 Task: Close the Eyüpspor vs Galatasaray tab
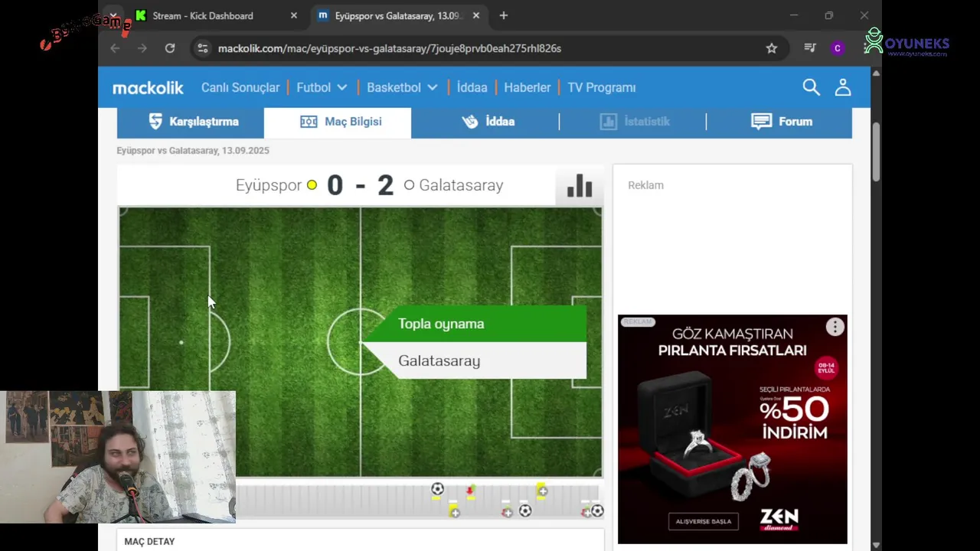(x=476, y=15)
